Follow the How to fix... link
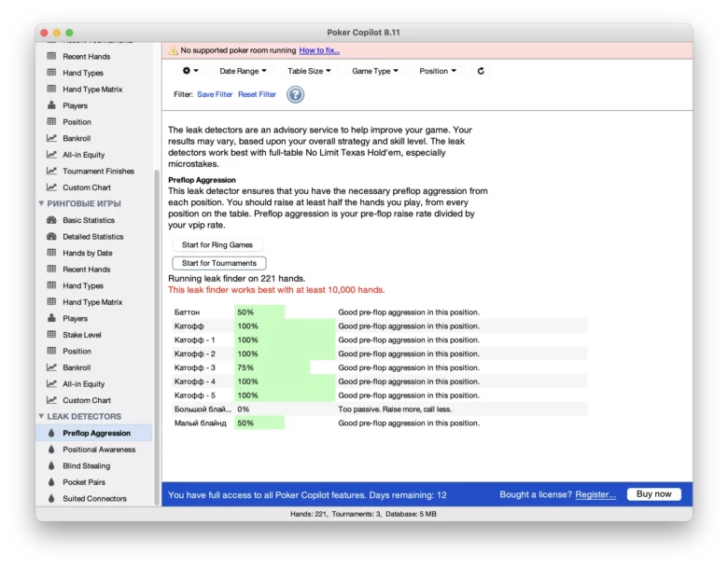 pos(319,50)
